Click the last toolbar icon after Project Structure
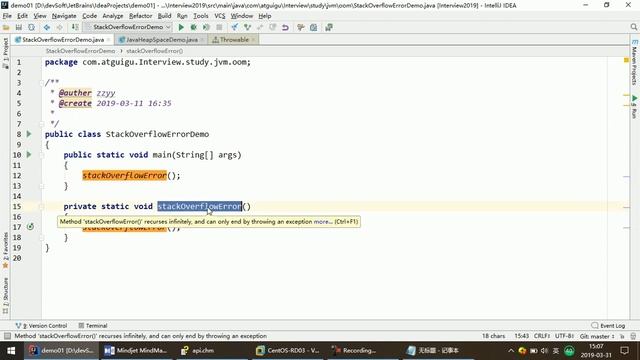Screen dimensions: 640x360 (x=329, y=27)
